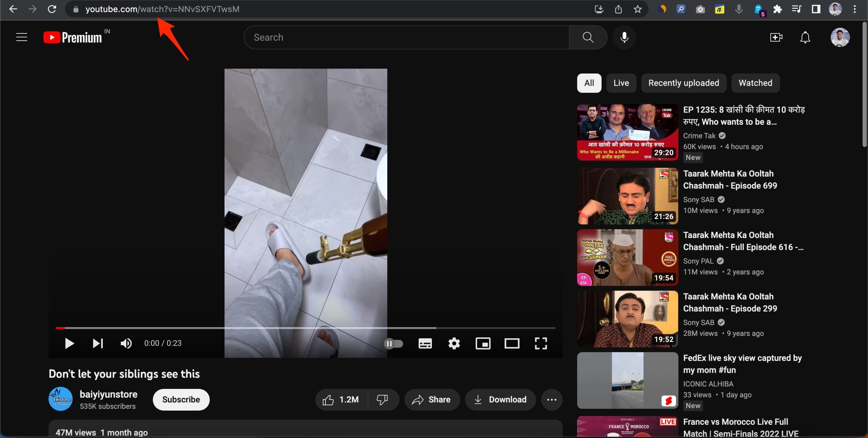Open the notifications bell
Image resolution: width=868 pixels, height=438 pixels.
pos(805,37)
